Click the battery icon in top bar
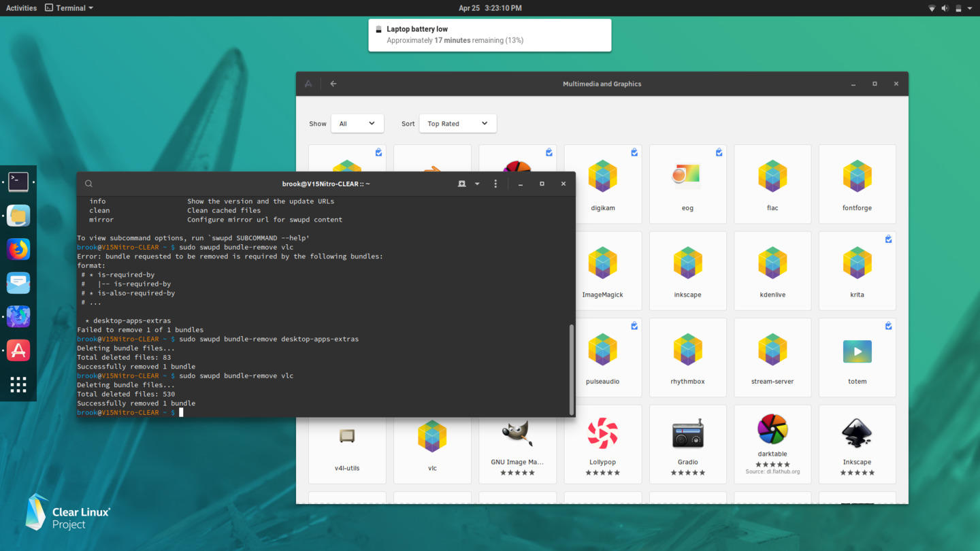This screenshot has height=551, width=980. [958, 8]
